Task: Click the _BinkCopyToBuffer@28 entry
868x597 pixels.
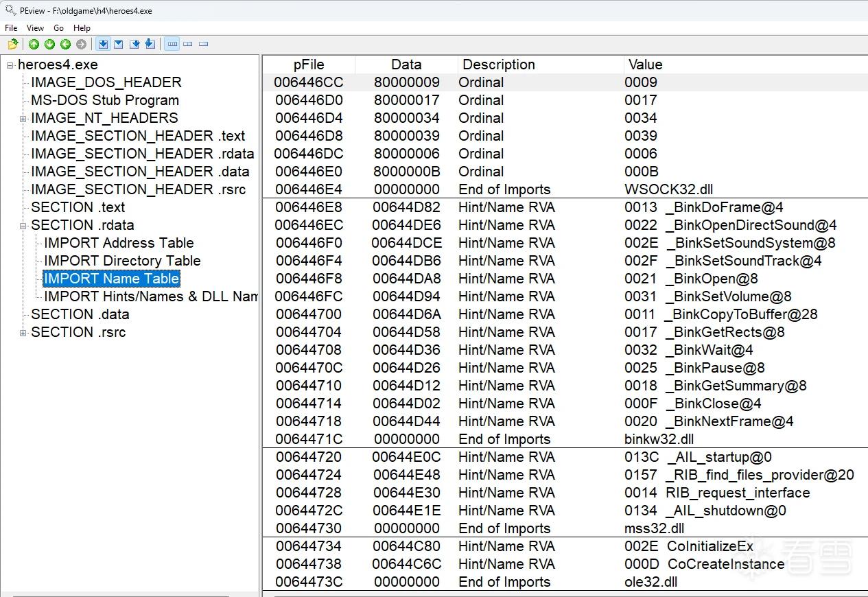Action: click(741, 314)
